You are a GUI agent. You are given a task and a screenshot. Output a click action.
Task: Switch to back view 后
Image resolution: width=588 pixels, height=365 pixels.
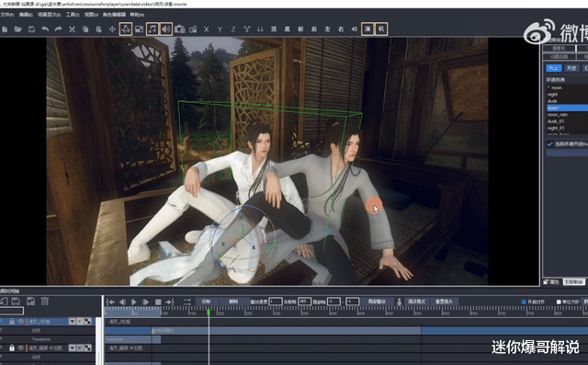click(314, 29)
